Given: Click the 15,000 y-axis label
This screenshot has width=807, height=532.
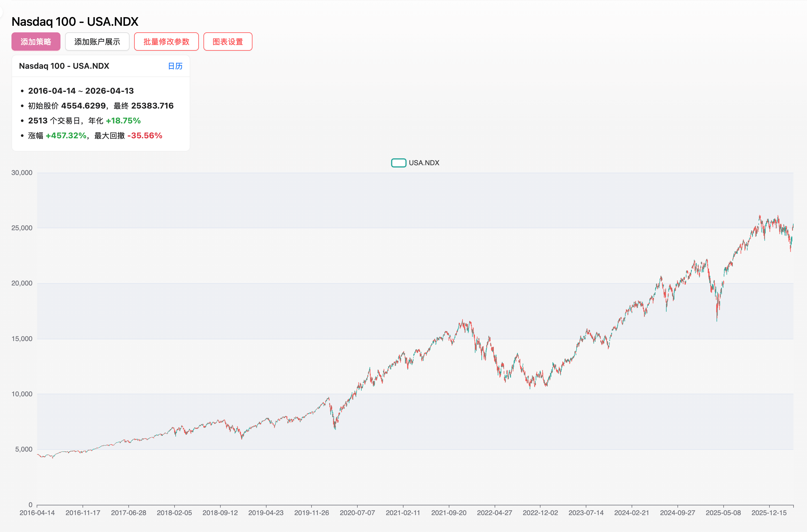Looking at the screenshot, I should [x=22, y=339].
